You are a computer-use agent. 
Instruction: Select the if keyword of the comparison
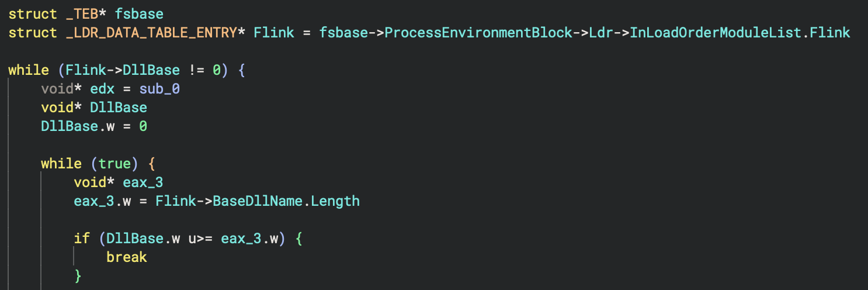[x=81, y=239]
